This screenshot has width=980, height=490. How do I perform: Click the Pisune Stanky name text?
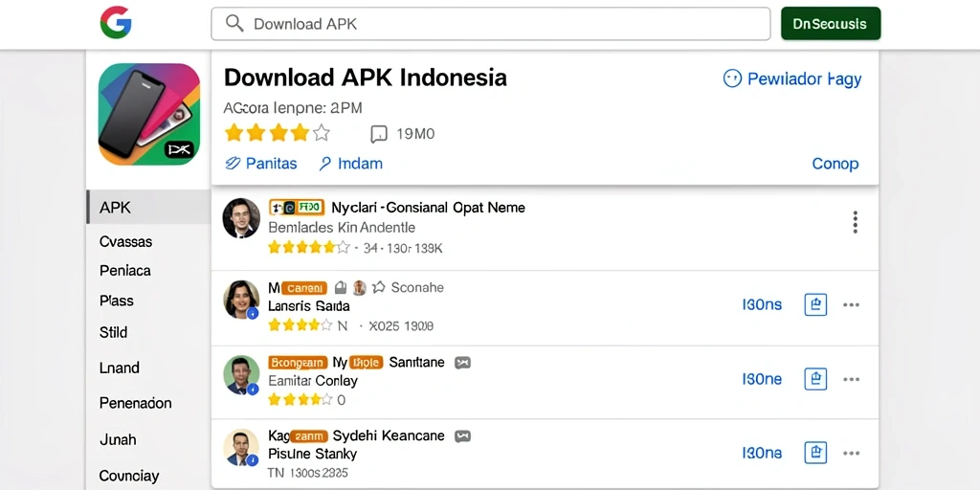pyautogui.click(x=312, y=454)
